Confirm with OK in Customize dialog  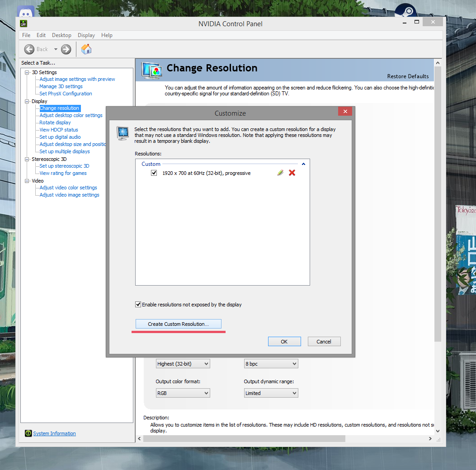tap(284, 341)
